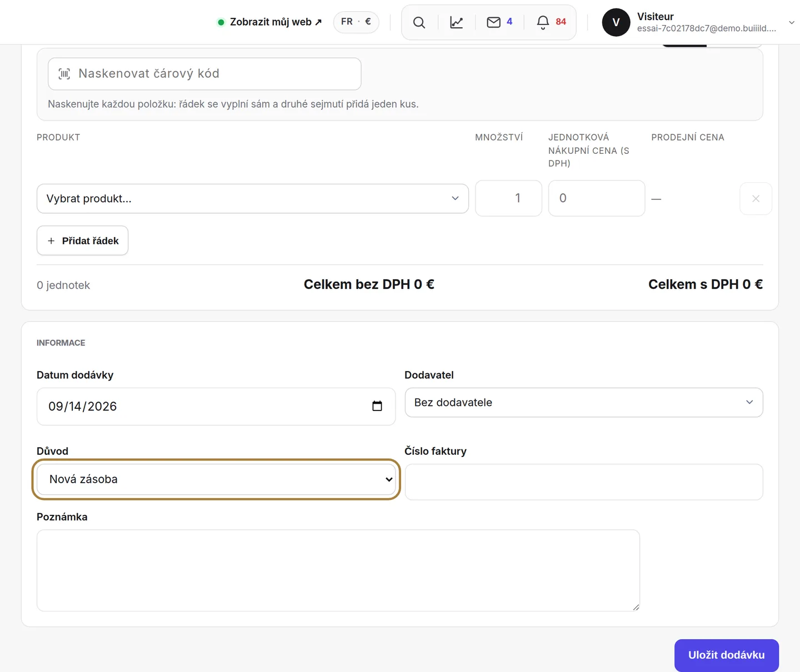The height and width of the screenshot is (672, 800).
Task: Open the Důvod reason dropdown
Action: (x=216, y=479)
